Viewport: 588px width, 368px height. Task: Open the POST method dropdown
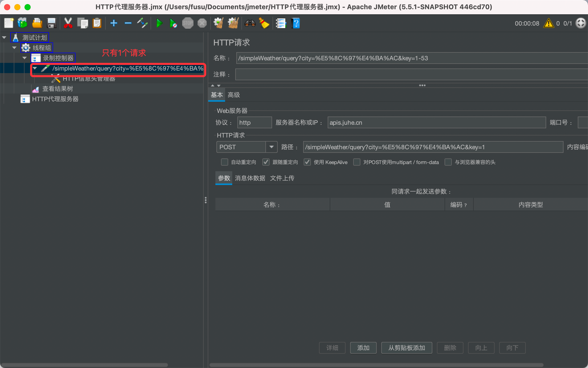click(272, 147)
